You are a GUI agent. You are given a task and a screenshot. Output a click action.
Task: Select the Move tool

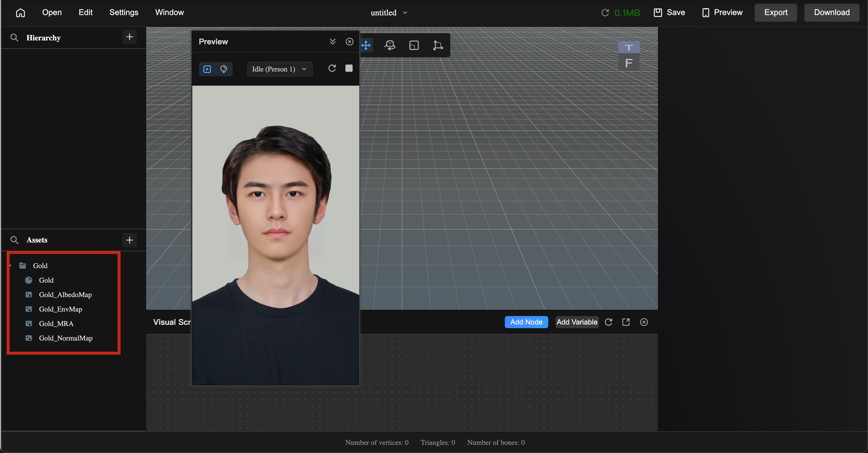[x=366, y=45]
